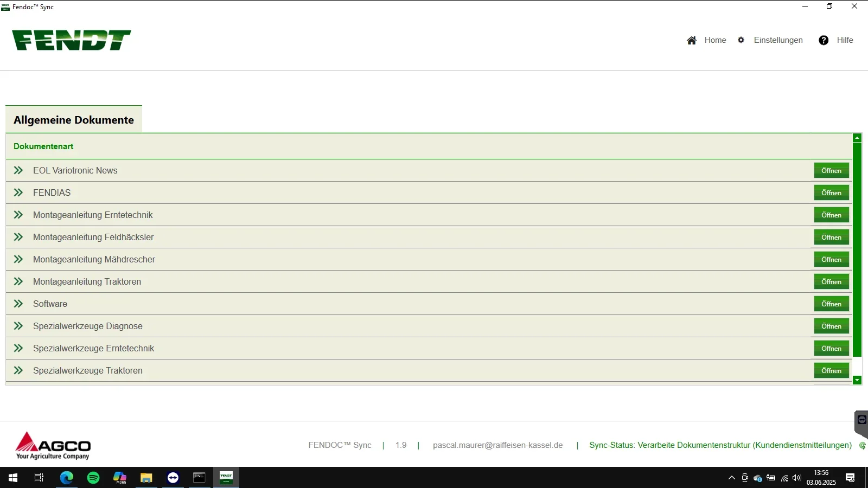The height and width of the screenshot is (488, 868).
Task: Open the volume control icon
Action: pos(796,478)
